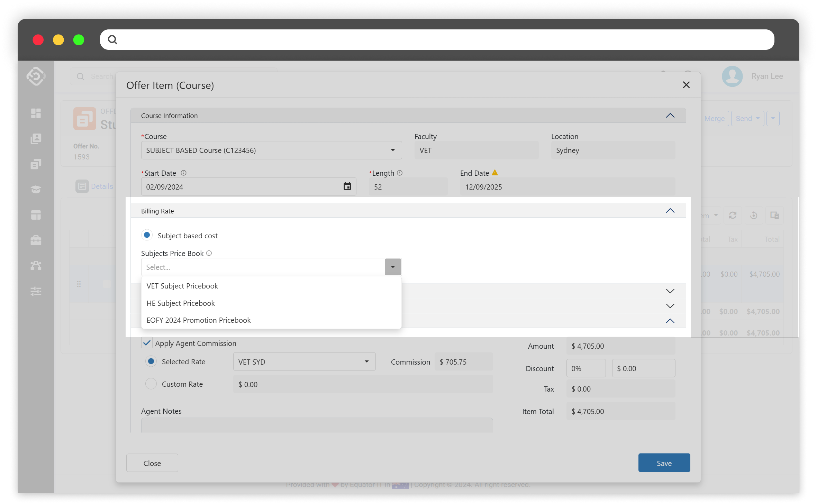Collapse the Billing Rate section
The width and height of the screenshot is (817, 504).
point(670,211)
